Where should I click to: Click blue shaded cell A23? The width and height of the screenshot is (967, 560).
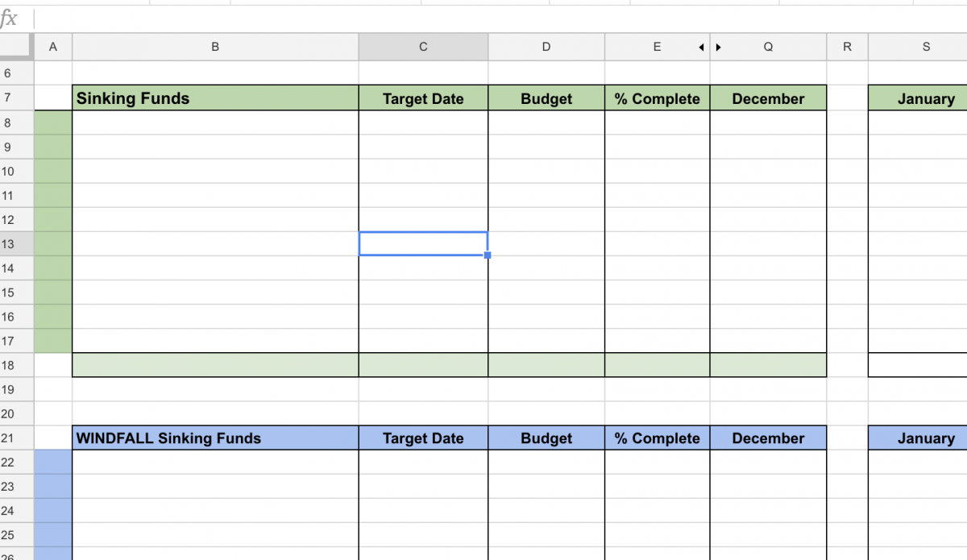pos(53,487)
